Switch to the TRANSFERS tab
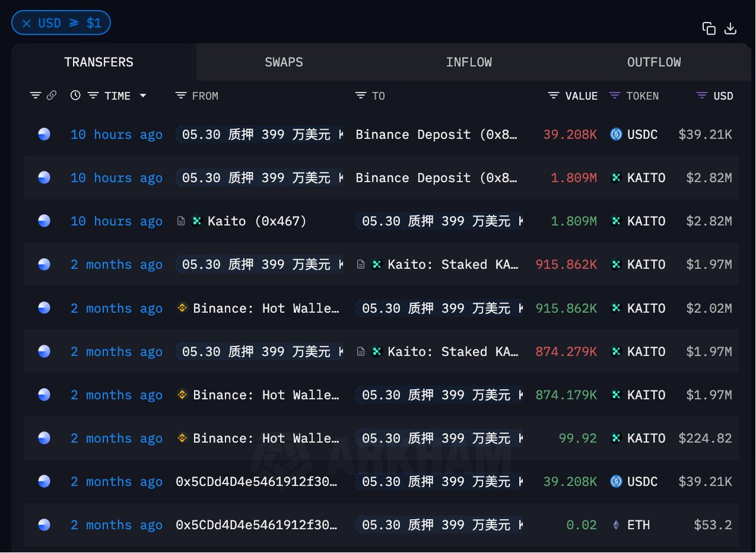This screenshot has width=756, height=553. click(x=99, y=62)
